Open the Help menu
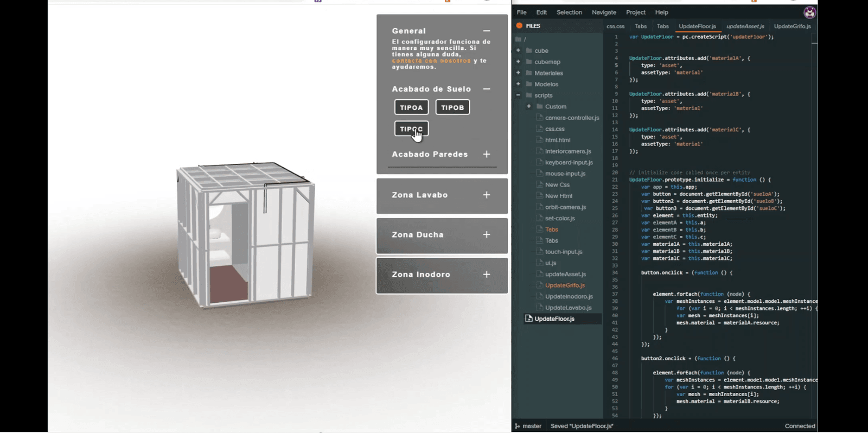This screenshot has height=433, width=868. [661, 12]
